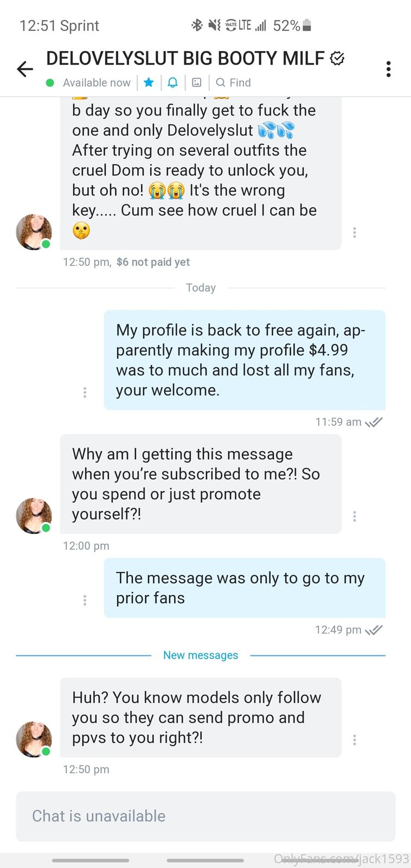Tap the battery indicator in status bar

click(307, 25)
